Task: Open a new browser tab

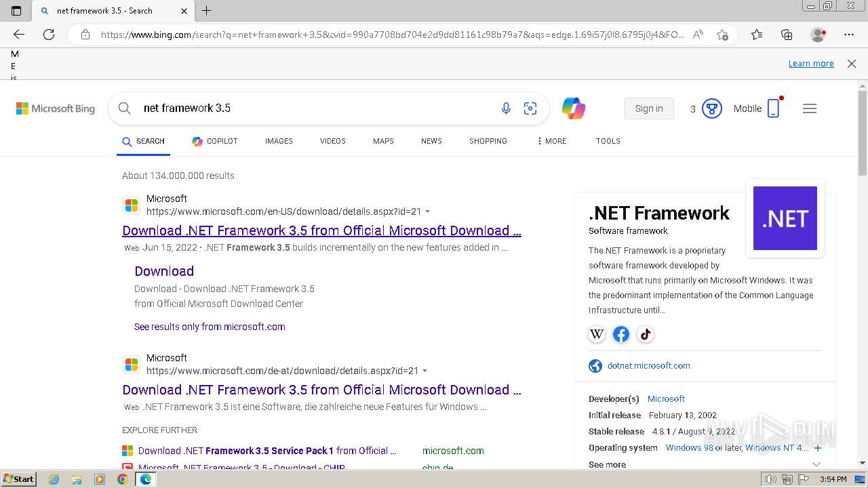Action: pyautogui.click(x=207, y=11)
